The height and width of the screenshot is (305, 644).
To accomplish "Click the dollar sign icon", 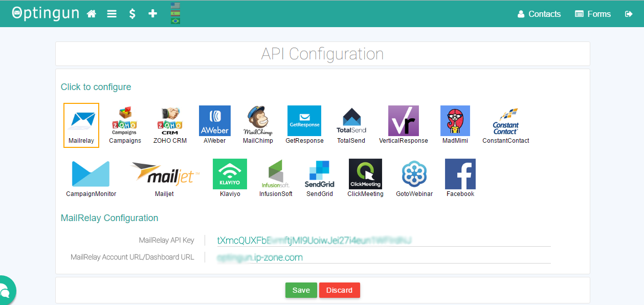I will [132, 14].
